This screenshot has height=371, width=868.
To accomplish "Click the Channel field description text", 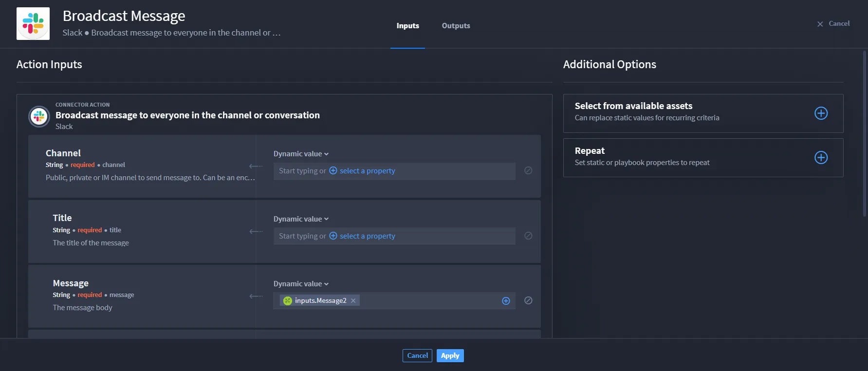I will pyautogui.click(x=150, y=178).
